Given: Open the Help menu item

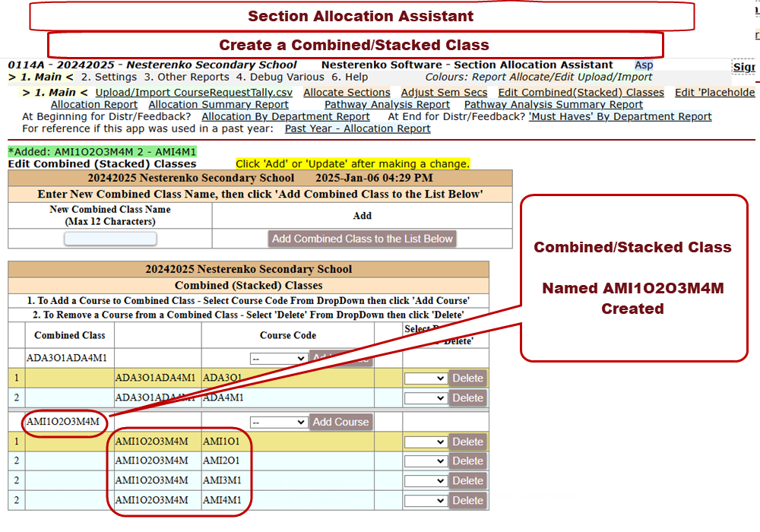Looking at the screenshot, I should 350,77.
